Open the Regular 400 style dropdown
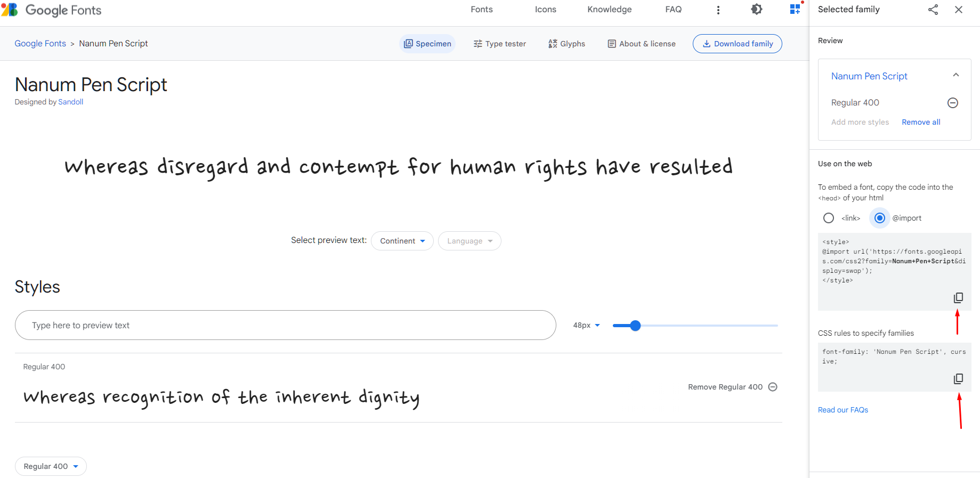Image resolution: width=980 pixels, height=478 pixels. [x=51, y=466]
